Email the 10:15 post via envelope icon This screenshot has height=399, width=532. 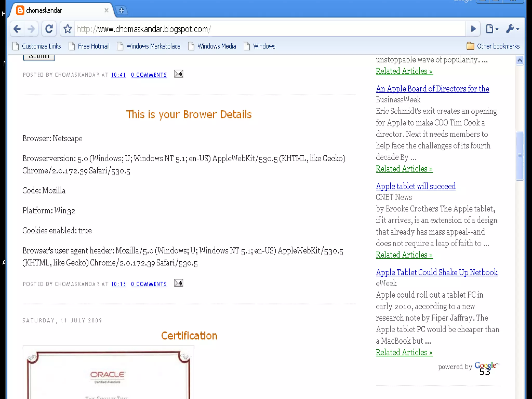pos(178,283)
